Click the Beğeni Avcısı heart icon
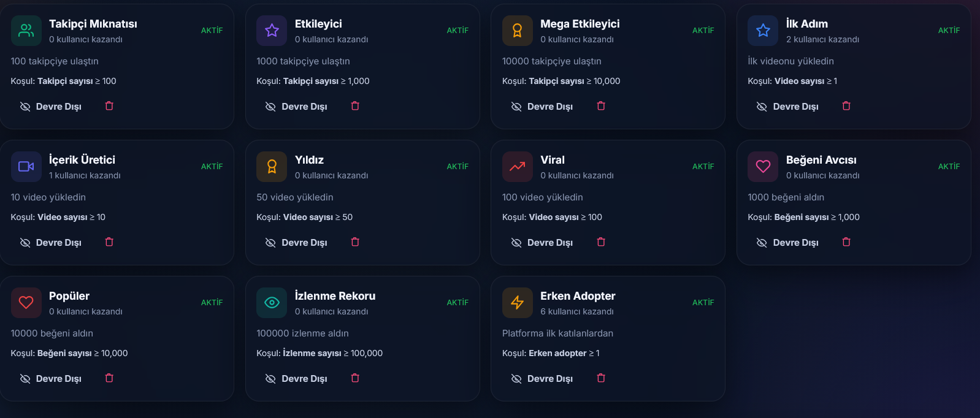The width and height of the screenshot is (980, 418). coord(763,167)
